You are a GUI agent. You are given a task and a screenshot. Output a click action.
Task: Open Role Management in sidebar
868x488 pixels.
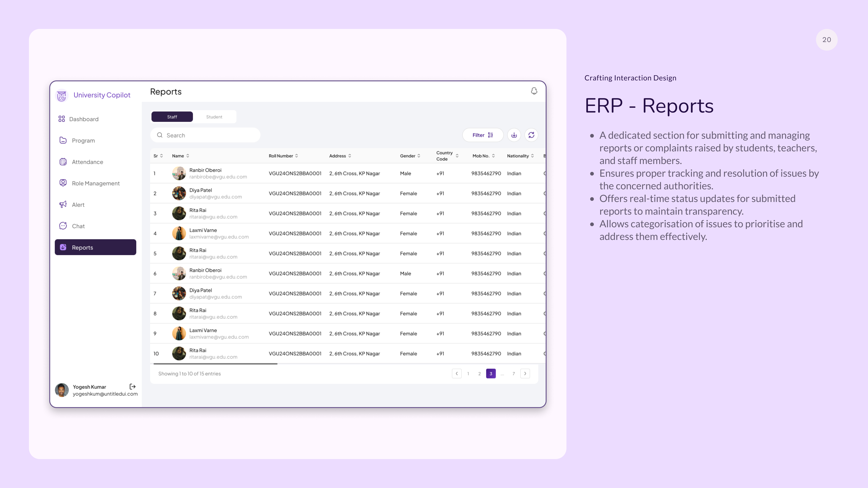(x=95, y=183)
